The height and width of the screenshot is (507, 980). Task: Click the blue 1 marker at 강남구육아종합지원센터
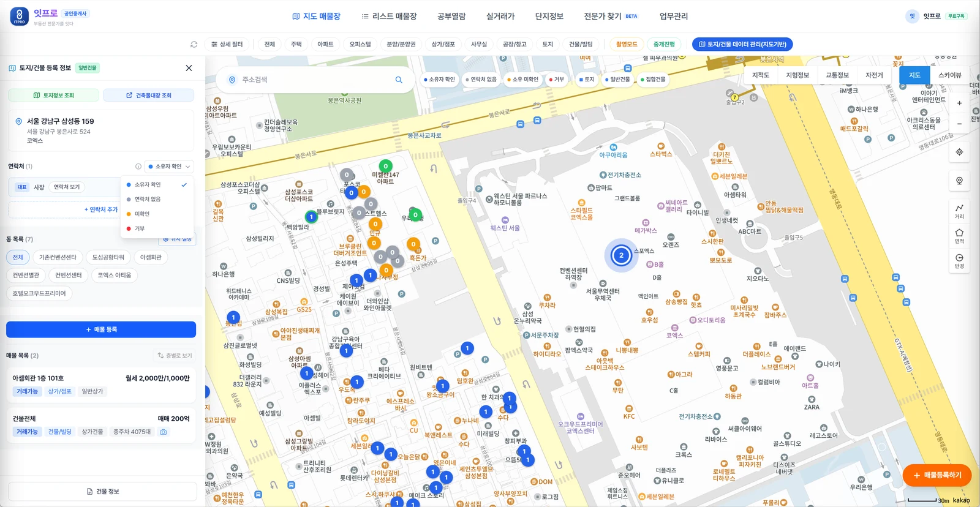point(346,351)
